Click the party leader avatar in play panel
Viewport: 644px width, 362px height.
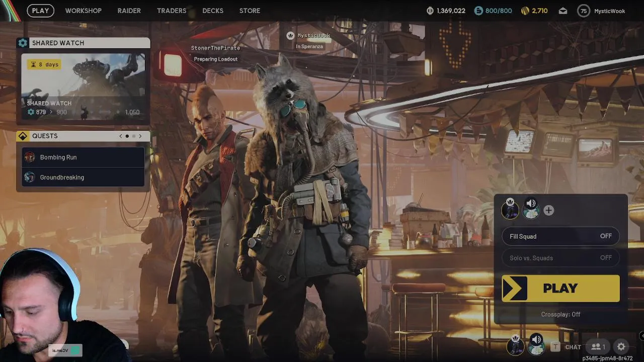coord(510,209)
